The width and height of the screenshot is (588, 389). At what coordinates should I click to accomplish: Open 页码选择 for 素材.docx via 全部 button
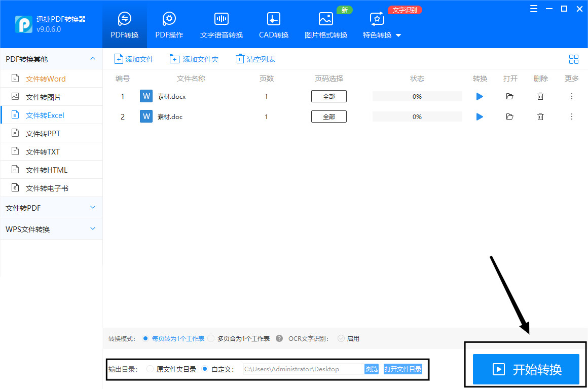(328, 96)
